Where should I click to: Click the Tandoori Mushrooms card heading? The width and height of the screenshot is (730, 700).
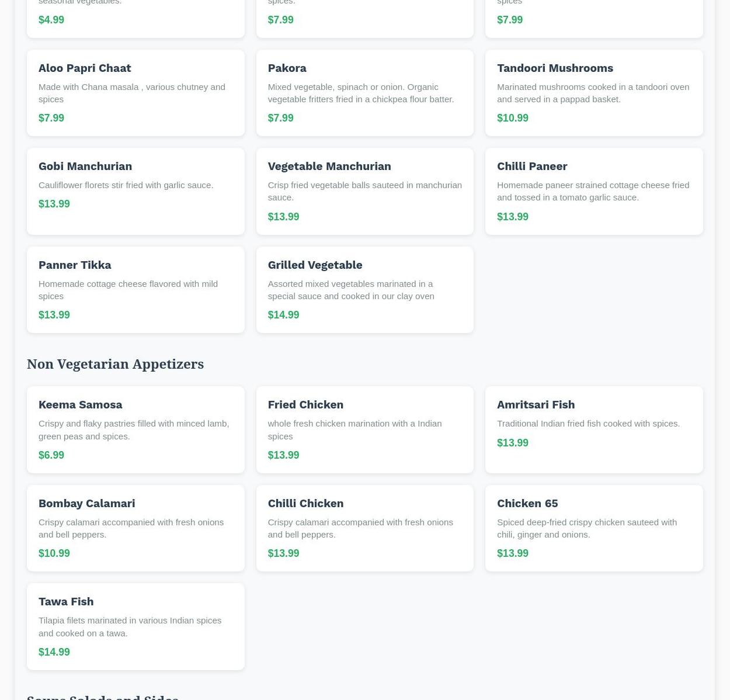pos(554,68)
